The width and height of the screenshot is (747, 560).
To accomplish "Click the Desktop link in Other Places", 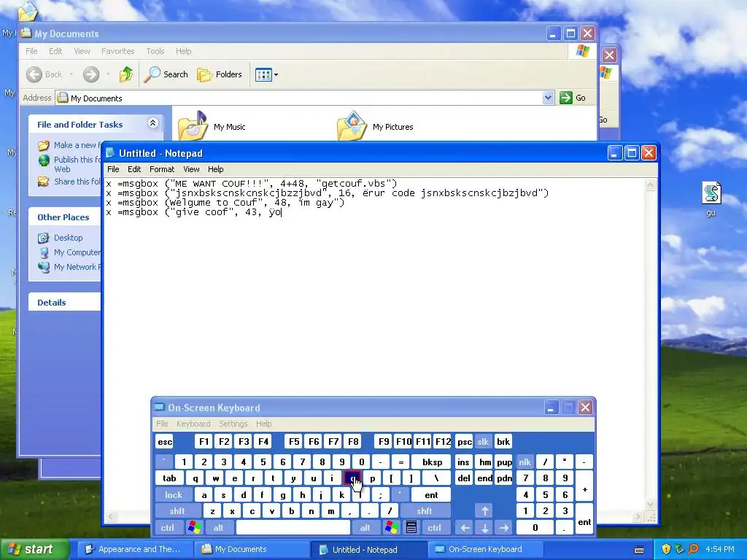I will 68,238.
